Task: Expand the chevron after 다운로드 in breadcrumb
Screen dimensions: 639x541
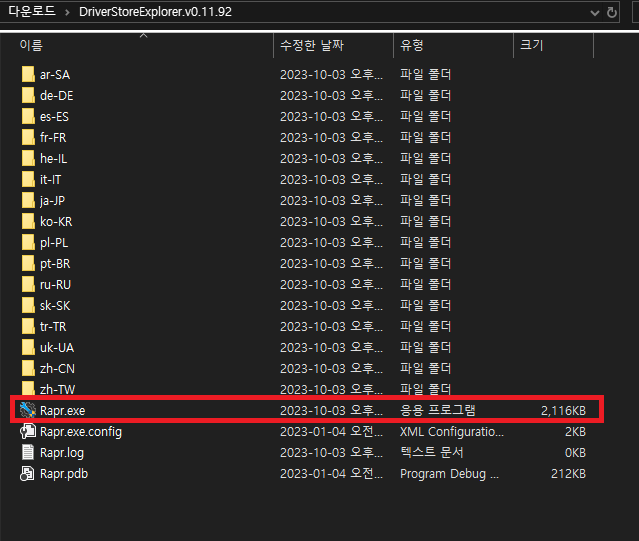Action: pos(67,12)
